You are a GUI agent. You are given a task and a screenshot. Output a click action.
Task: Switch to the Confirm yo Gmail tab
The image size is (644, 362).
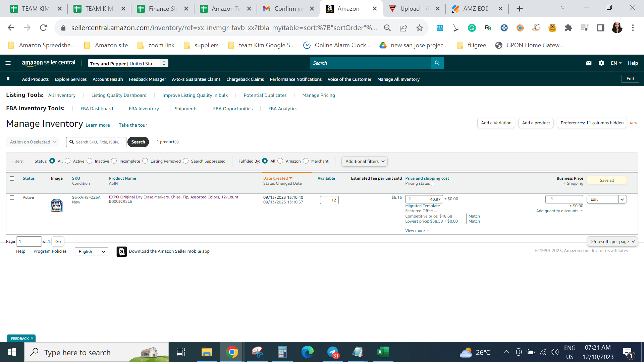tap(288, 9)
